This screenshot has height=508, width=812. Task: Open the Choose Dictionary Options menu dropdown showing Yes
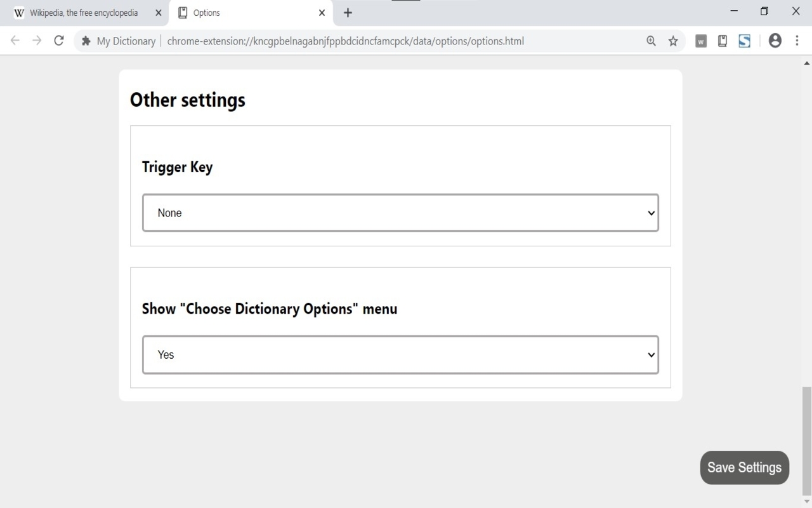(x=400, y=355)
